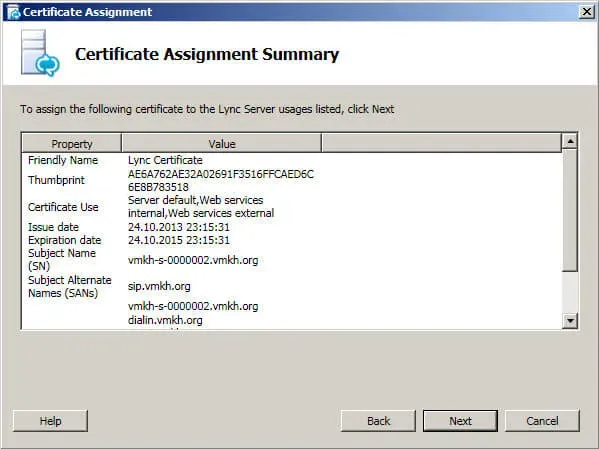Viewport: 599px width, 449px height.
Task: Click the scrollbar down arrow
Action: click(570, 320)
